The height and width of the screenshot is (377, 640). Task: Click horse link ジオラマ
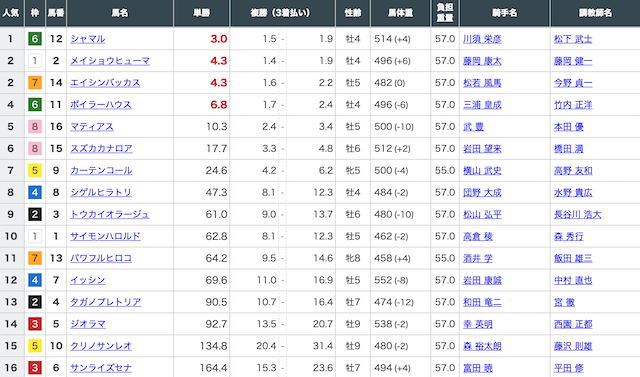tap(88, 324)
